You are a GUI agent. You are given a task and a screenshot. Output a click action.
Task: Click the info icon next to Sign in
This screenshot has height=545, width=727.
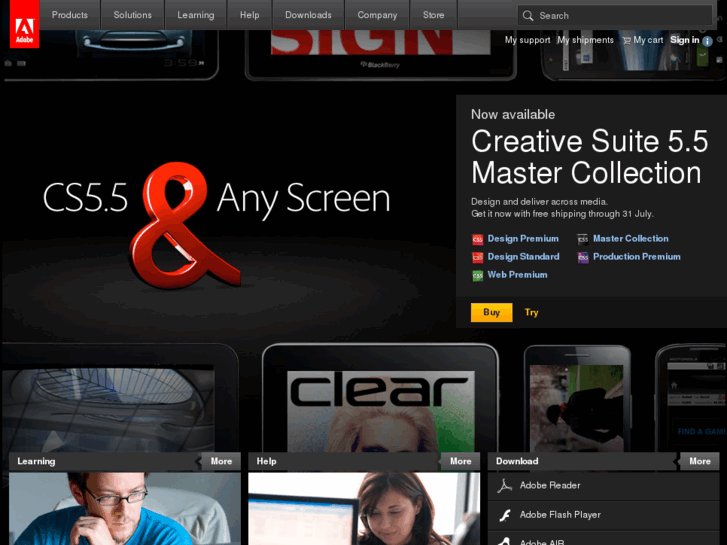708,41
